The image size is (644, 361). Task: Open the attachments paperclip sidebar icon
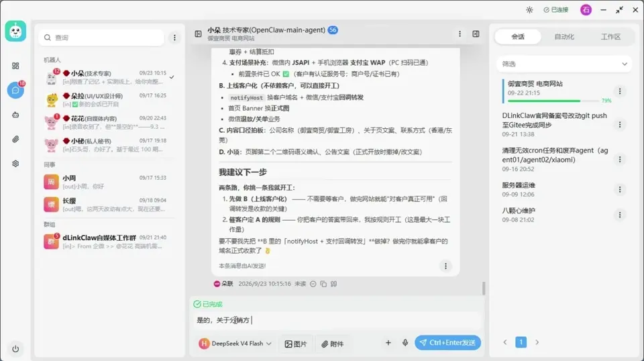(x=15, y=139)
